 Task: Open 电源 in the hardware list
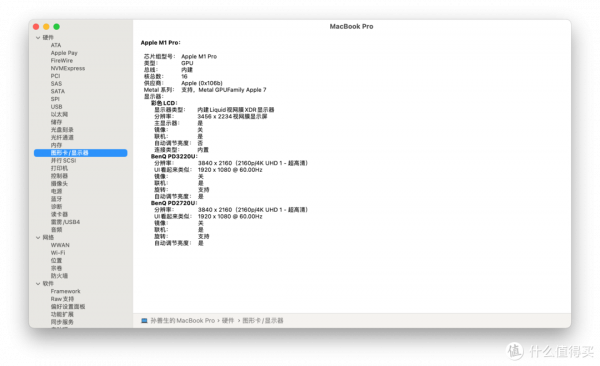(56, 191)
